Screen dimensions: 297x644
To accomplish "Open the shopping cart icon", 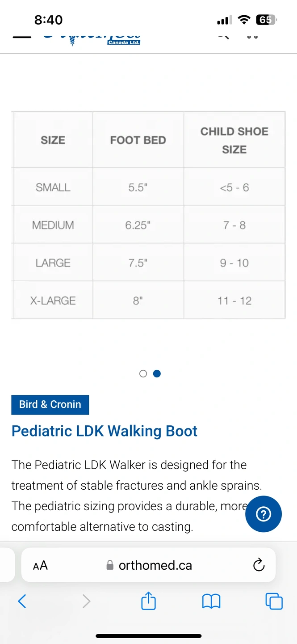I will (252, 35).
